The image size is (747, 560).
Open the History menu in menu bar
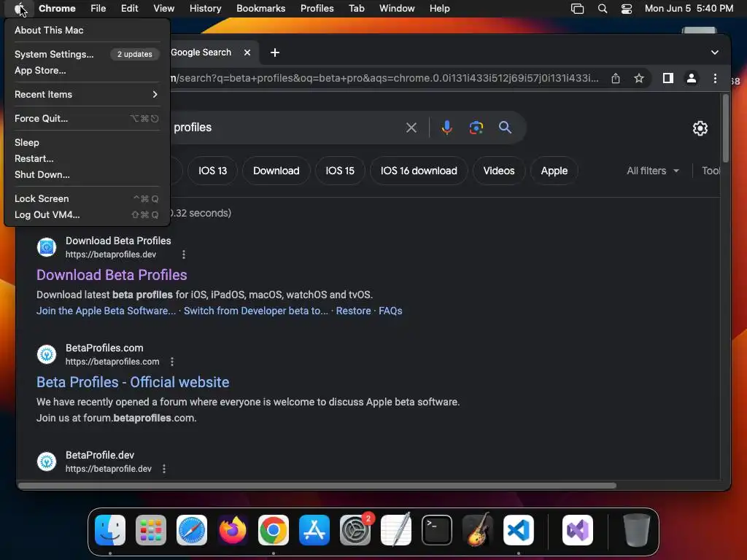pyautogui.click(x=205, y=9)
